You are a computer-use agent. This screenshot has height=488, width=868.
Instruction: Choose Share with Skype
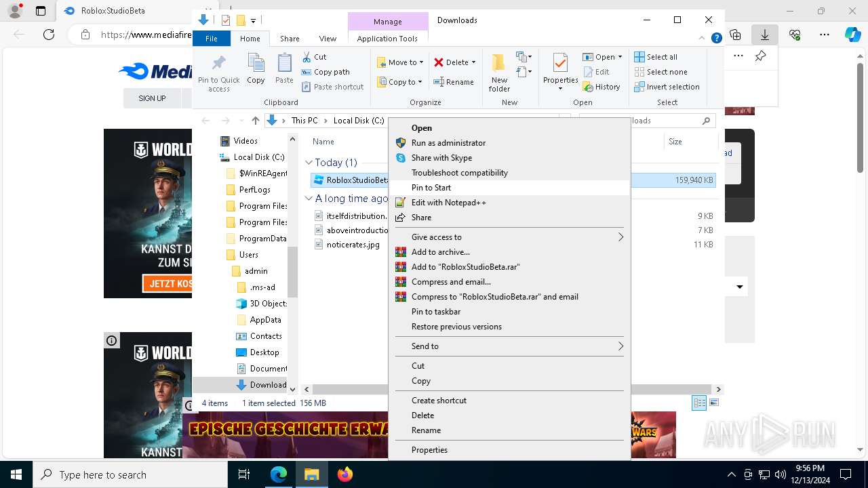(x=509, y=158)
